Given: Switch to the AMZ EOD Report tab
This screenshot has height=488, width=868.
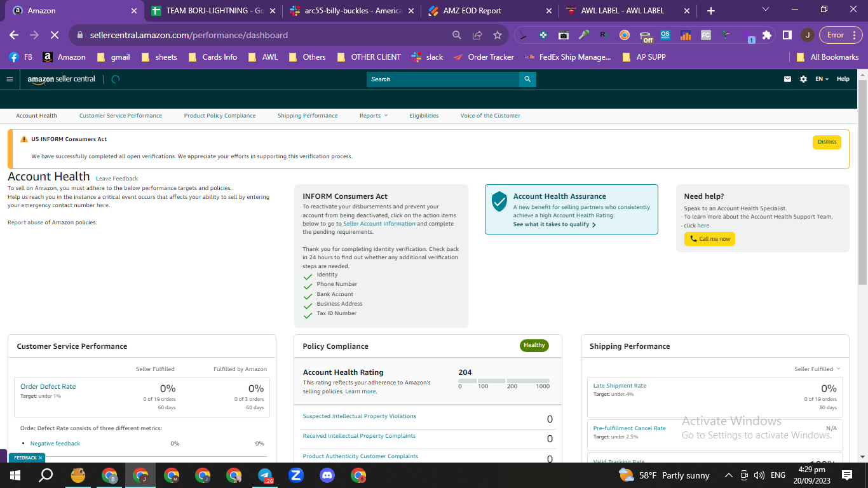Looking at the screenshot, I should coord(488,11).
